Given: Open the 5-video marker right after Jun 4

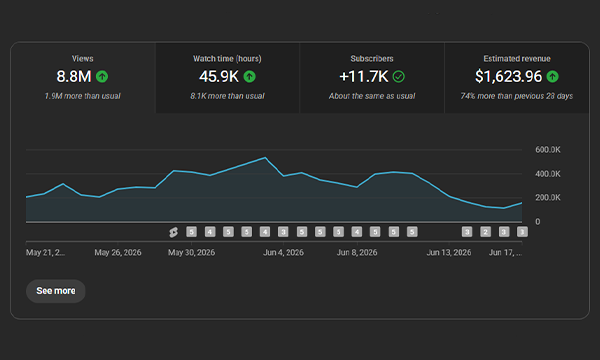Looking at the screenshot, I should (302, 232).
